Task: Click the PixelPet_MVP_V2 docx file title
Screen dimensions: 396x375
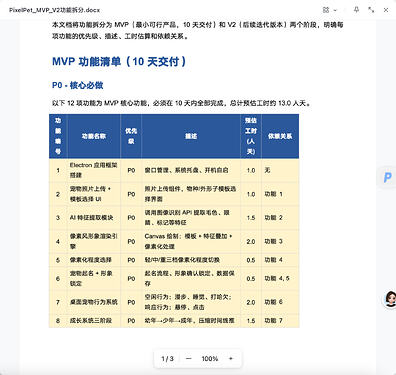Action: [54, 10]
